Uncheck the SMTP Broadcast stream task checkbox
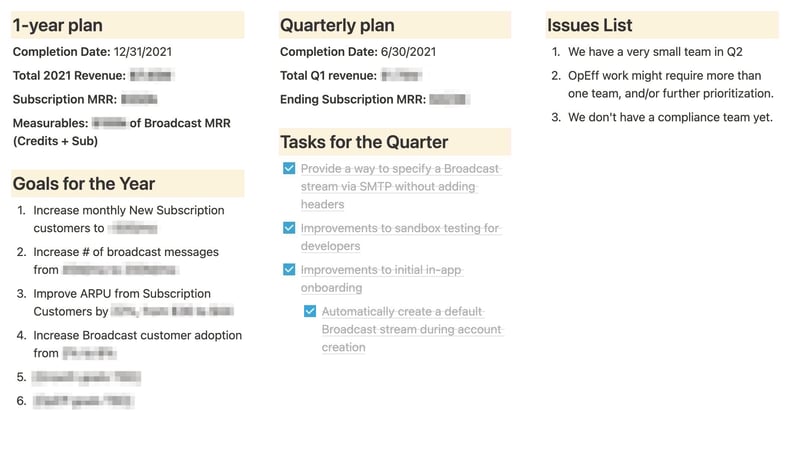800x455 pixels. coord(289,169)
